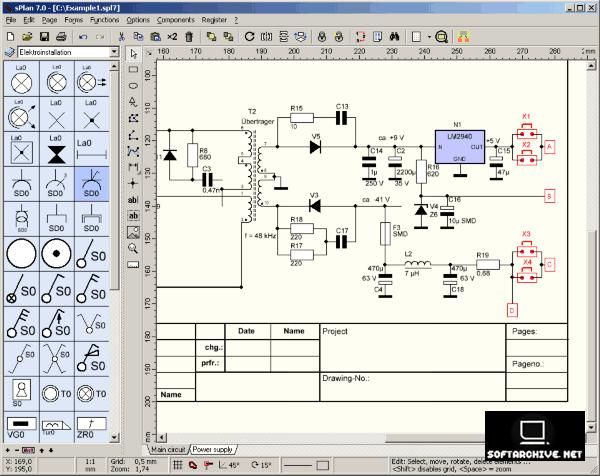Viewport: 600px width, 476px height.
Task: Select the rectangle drawing tool
Action: (133, 69)
